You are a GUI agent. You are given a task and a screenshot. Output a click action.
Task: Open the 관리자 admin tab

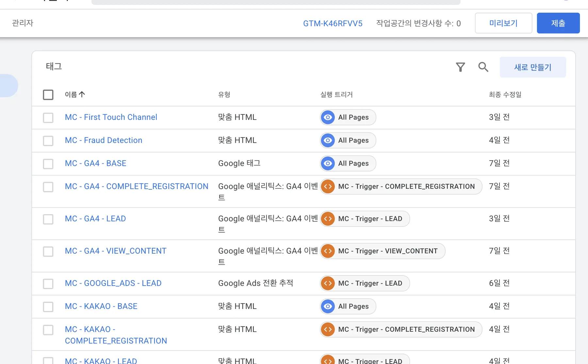tap(23, 23)
